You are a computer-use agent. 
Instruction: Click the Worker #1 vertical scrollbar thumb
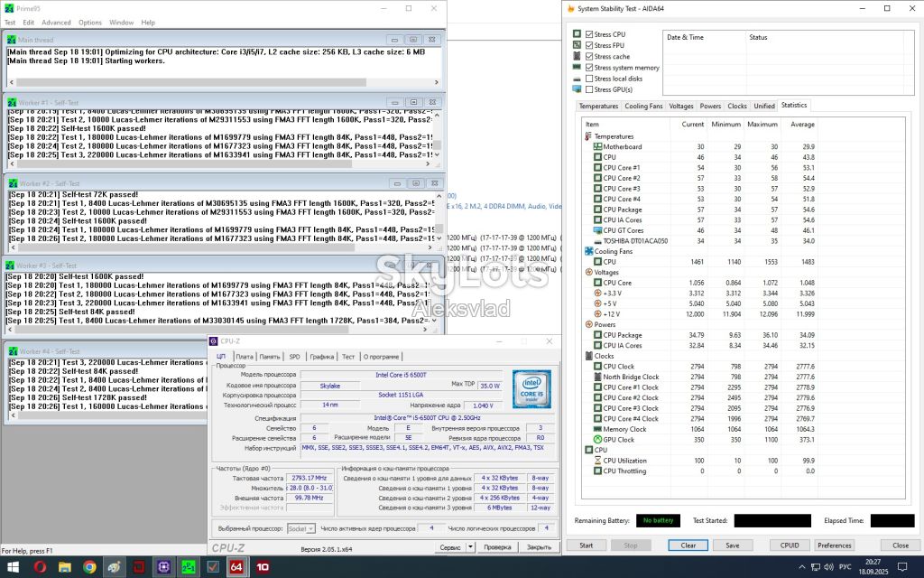[437, 144]
